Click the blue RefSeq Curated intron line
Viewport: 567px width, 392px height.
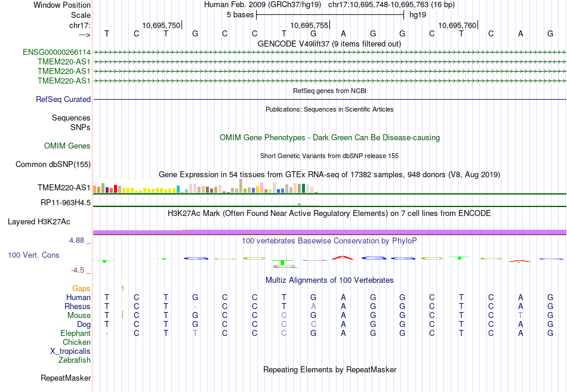click(329, 99)
